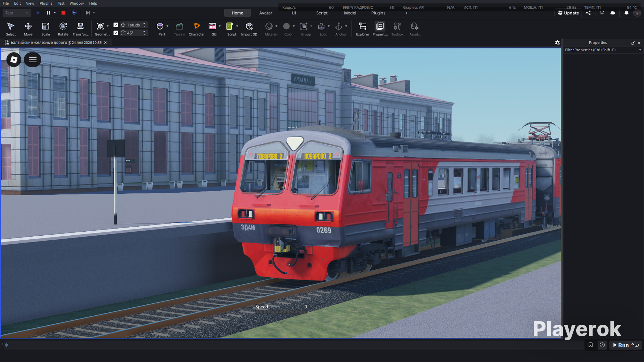Open the View menu
The width and height of the screenshot is (644, 362).
click(30, 3)
